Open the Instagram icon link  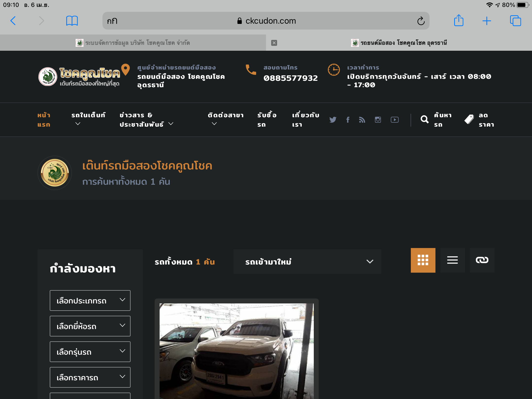(378, 120)
